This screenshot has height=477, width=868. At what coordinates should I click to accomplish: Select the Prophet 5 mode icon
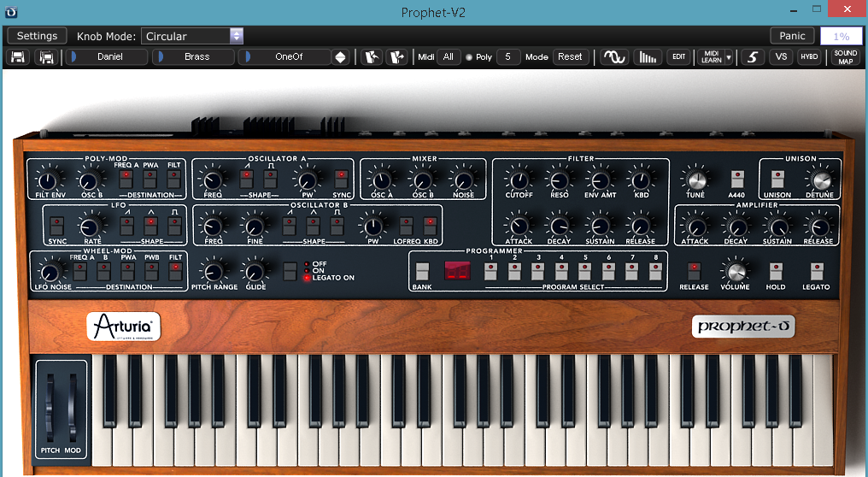tap(752, 57)
